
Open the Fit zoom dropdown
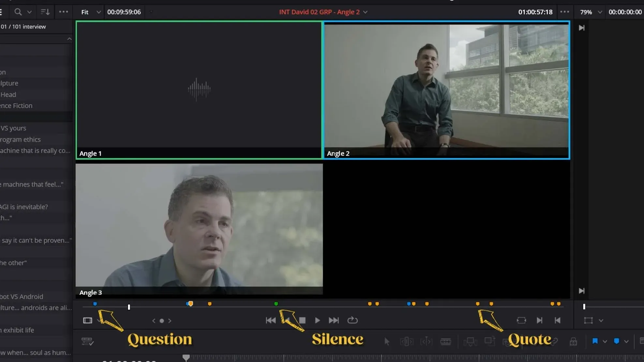pyautogui.click(x=91, y=12)
